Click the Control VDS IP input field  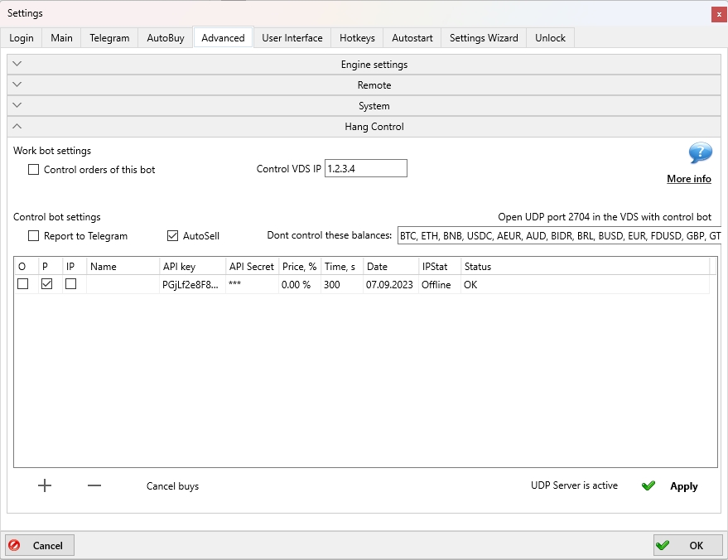pos(365,169)
